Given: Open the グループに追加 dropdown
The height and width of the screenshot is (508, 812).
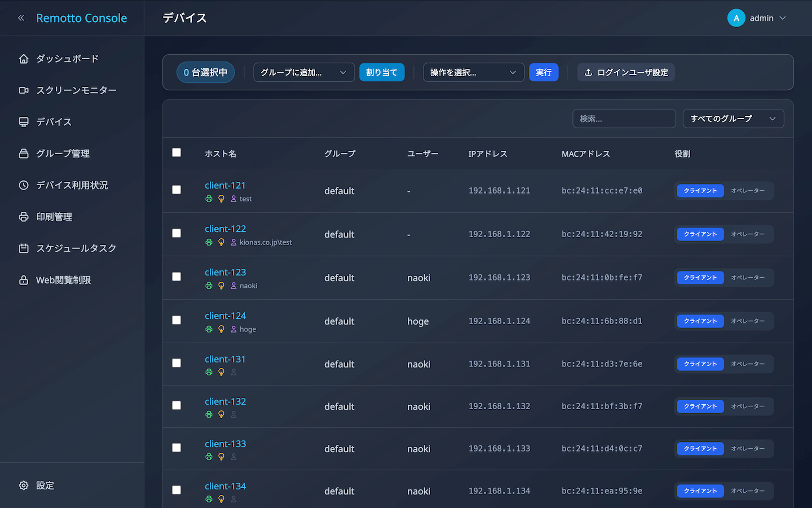Looking at the screenshot, I should coord(303,72).
